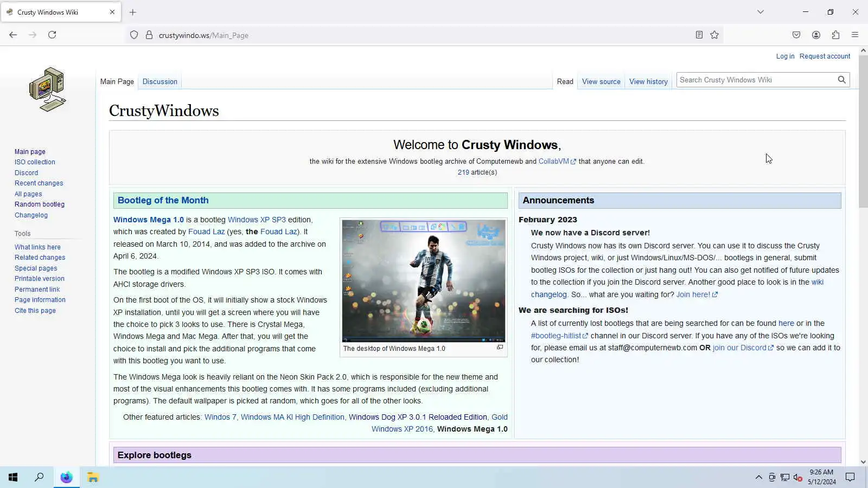
Task: Switch to the Discussion tab
Action: 160,81
